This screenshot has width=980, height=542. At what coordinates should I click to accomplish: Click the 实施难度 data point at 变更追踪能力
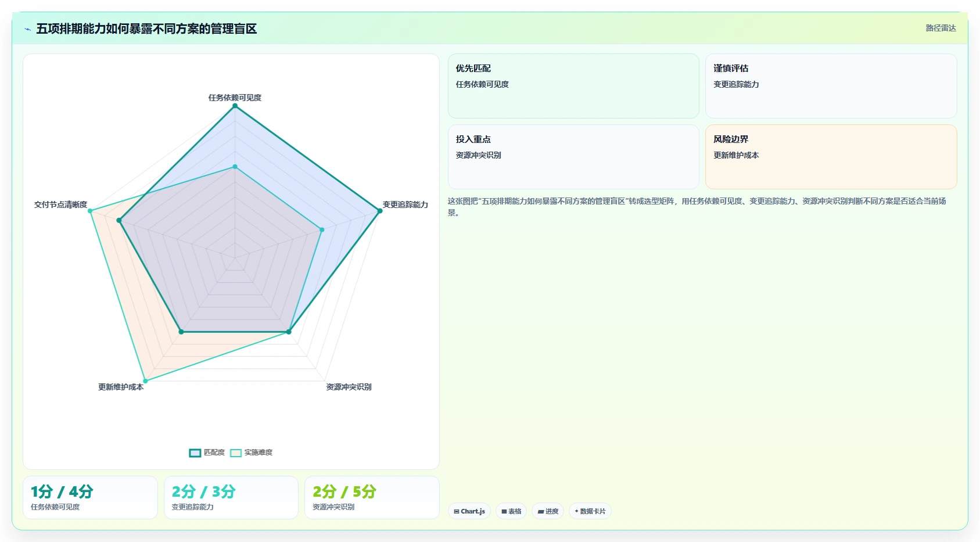[322, 229]
